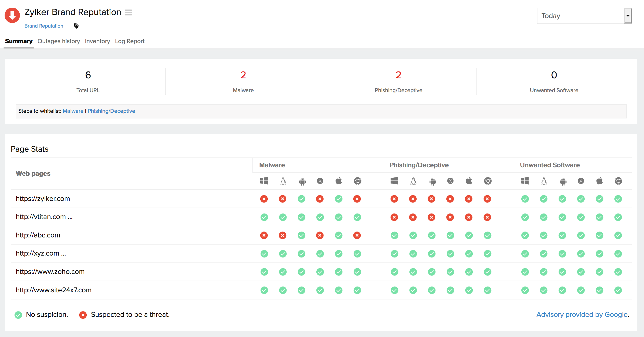Click Apple icon under Phishing/Deceptive column
644x337 pixels.
(469, 181)
